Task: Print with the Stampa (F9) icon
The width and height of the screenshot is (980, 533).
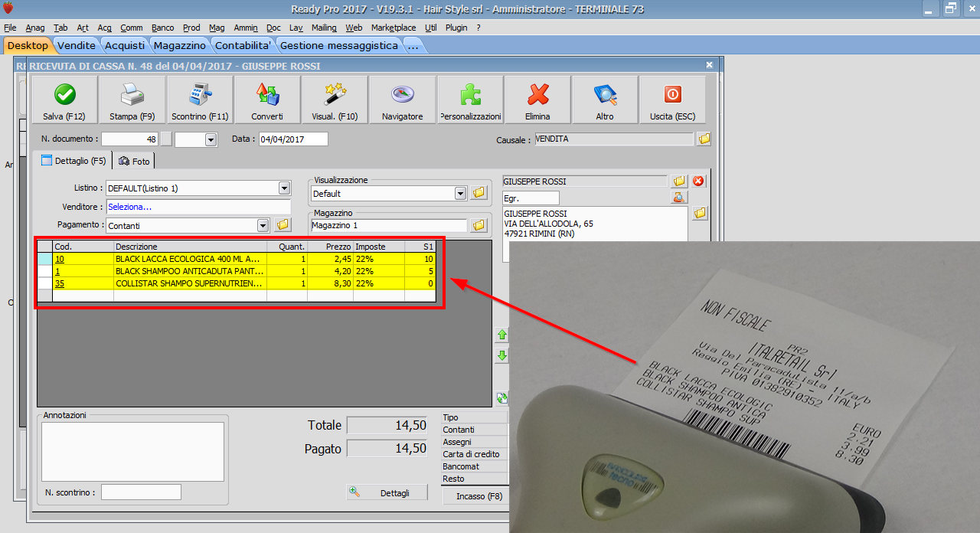Action: pyautogui.click(x=132, y=95)
